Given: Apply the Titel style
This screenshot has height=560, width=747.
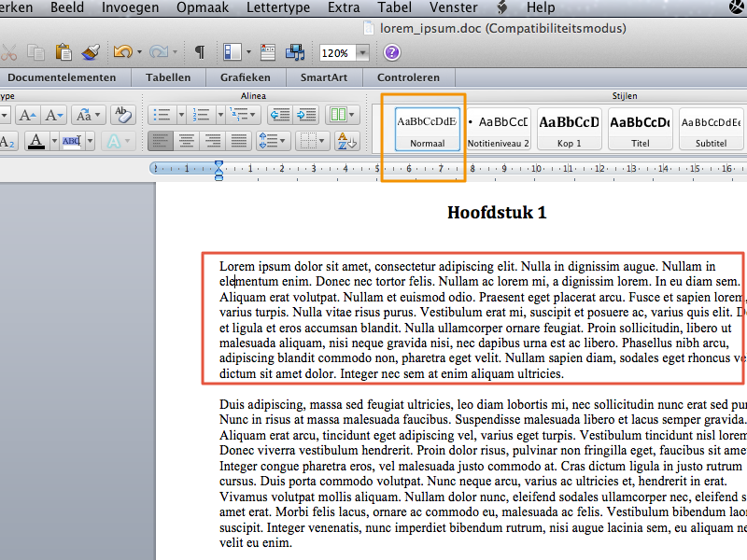Looking at the screenshot, I should tap(641, 129).
